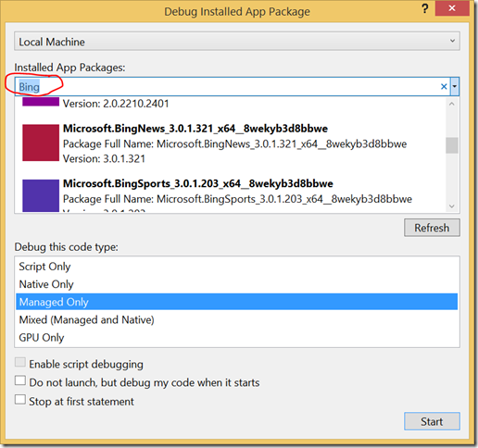Click the package list scroll down arrow
The width and height of the screenshot is (478, 448).
coord(452,206)
